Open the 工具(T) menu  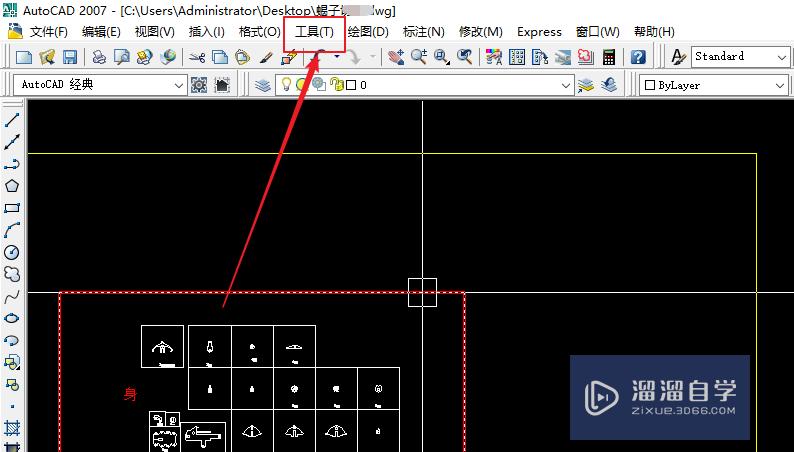click(x=314, y=32)
